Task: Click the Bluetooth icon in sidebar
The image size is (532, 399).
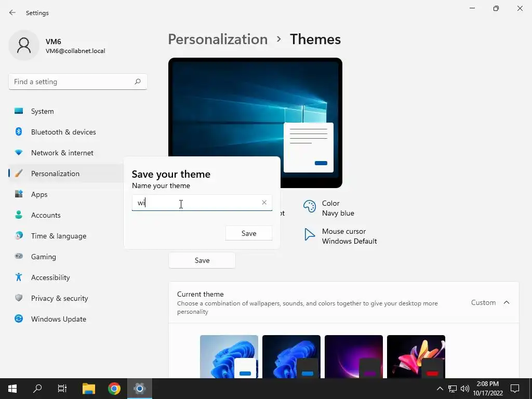Action: click(19, 131)
